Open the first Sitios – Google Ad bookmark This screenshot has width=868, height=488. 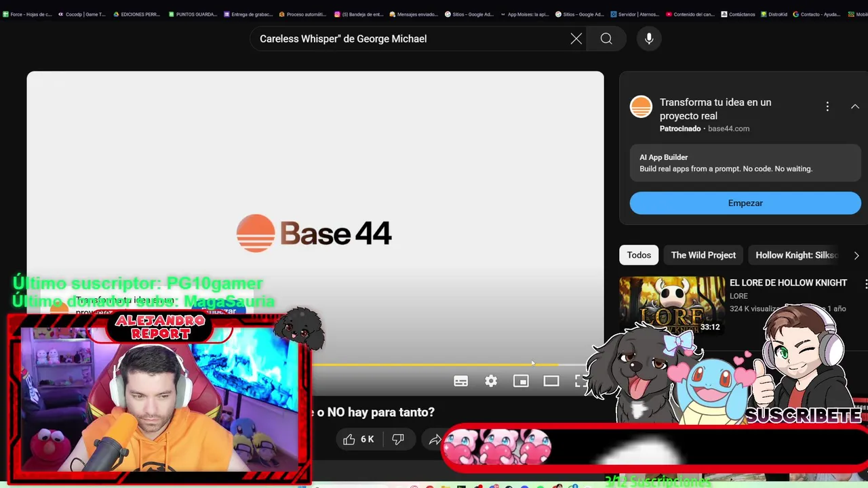[x=469, y=14]
